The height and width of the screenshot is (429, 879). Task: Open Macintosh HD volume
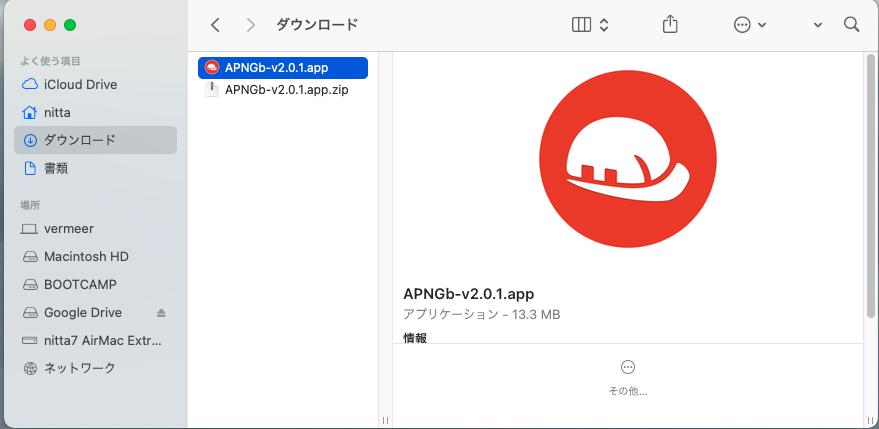(x=86, y=257)
